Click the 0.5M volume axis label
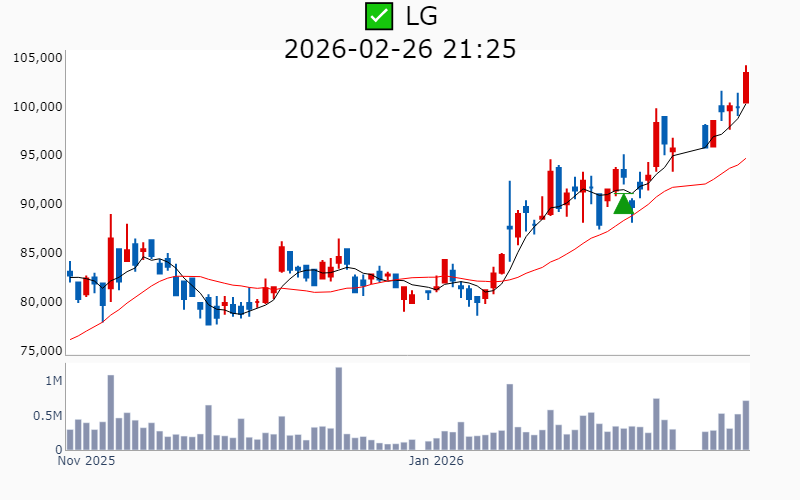800x500 pixels. (48, 416)
